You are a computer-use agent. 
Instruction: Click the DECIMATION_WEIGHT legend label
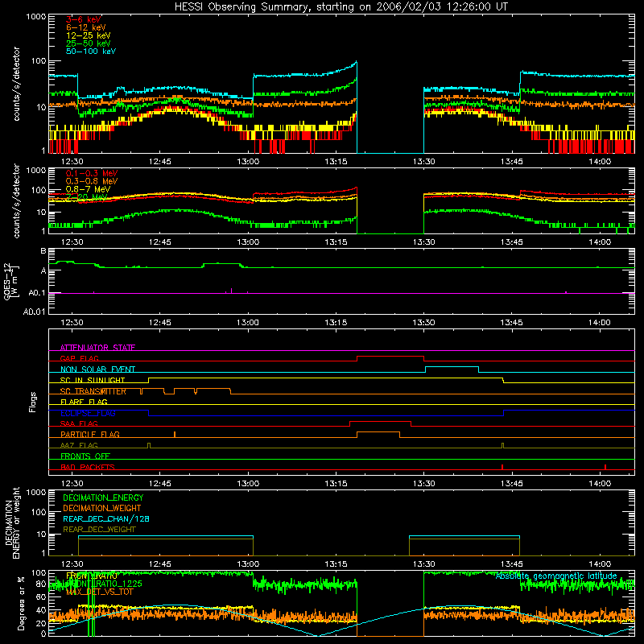(x=102, y=508)
